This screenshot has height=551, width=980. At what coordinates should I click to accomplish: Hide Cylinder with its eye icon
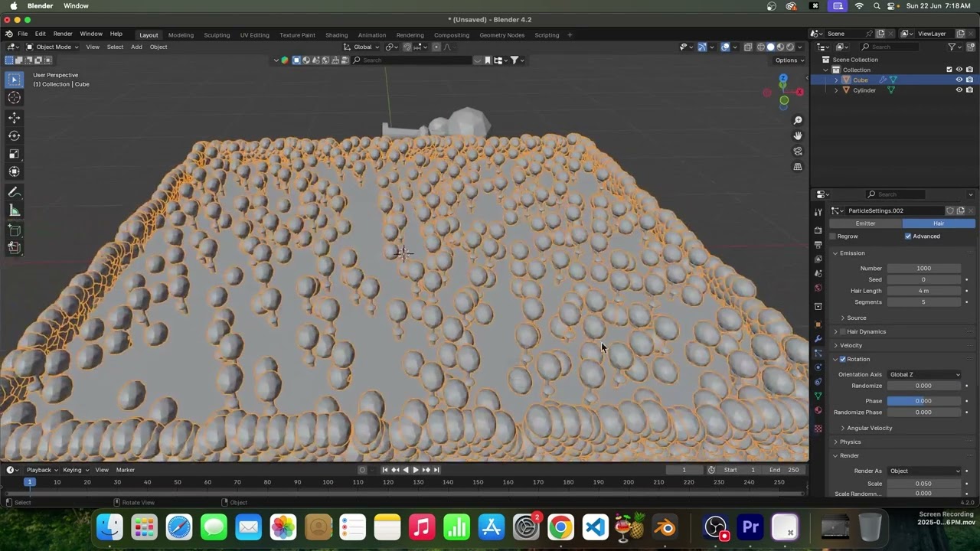(x=959, y=90)
